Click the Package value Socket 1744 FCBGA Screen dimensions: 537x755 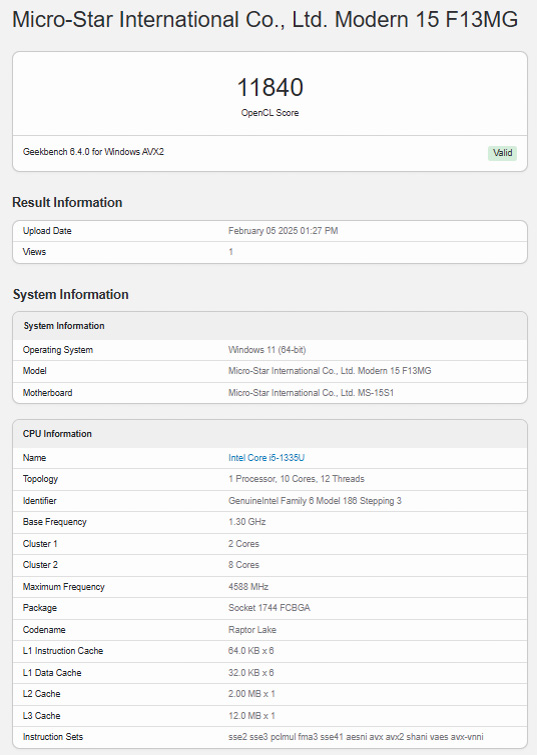[x=269, y=608]
